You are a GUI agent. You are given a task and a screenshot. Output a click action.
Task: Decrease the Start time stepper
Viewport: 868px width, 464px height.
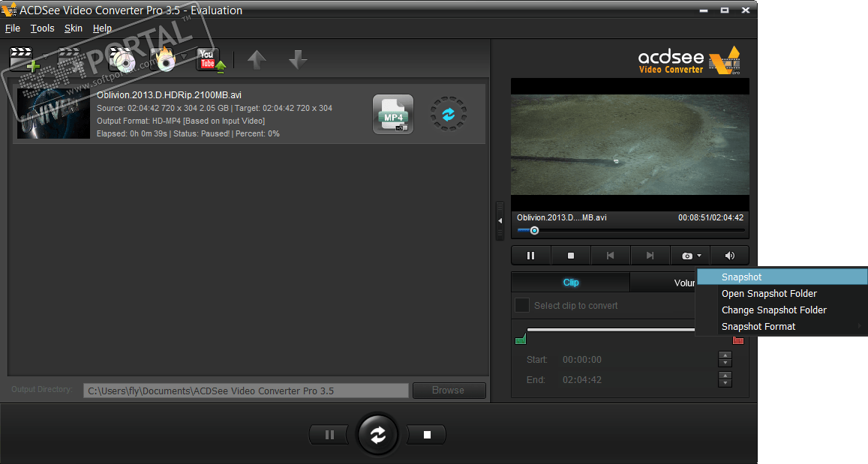coord(725,364)
